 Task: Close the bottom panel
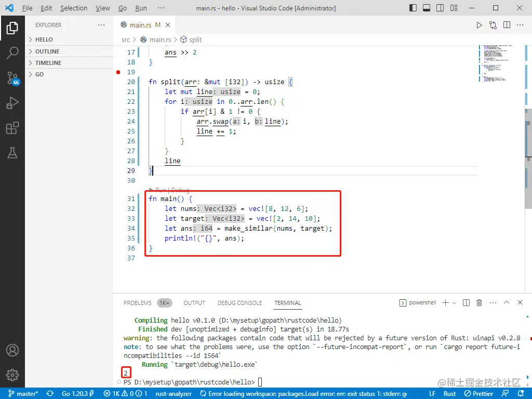click(520, 302)
